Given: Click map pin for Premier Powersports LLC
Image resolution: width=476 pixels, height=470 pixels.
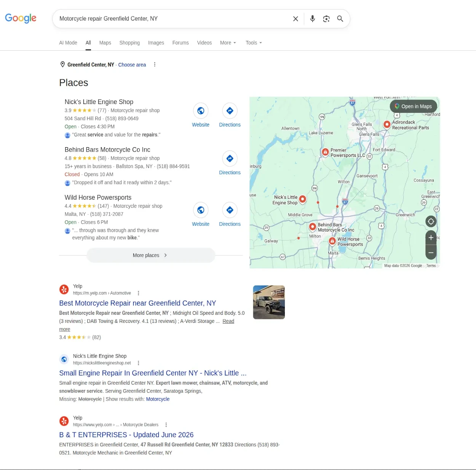Looking at the screenshot, I should pyautogui.click(x=325, y=152).
